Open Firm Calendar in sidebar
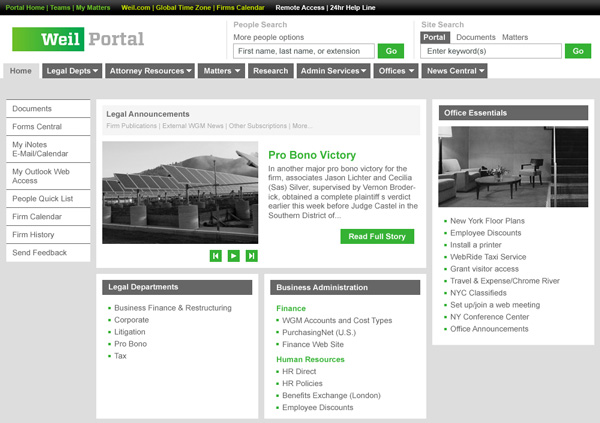 tap(48, 217)
